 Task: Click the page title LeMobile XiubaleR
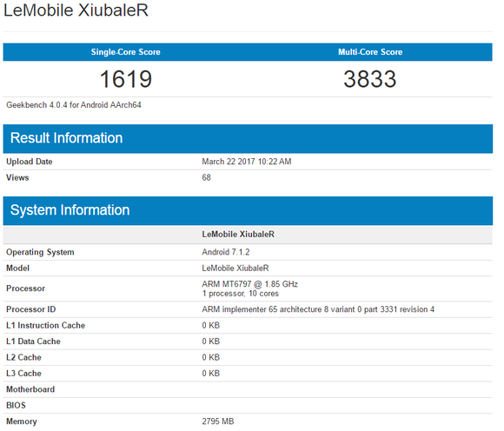(76, 10)
